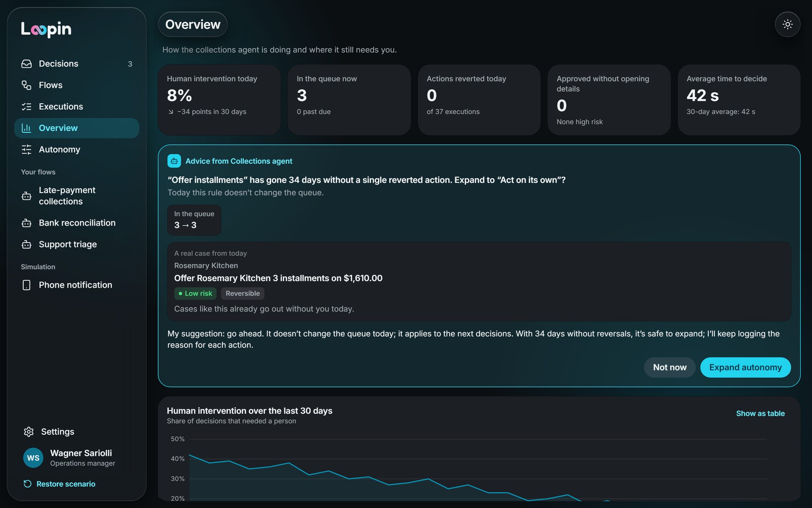
Task: Click the WS user avatar
Action: pyautogui.click(x=33, y=458)
